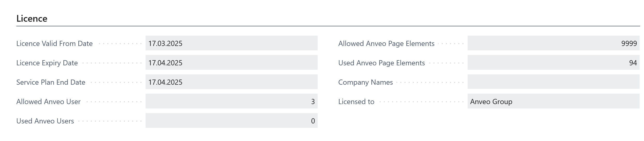Click the Company Names label

(x=365, y=82)
